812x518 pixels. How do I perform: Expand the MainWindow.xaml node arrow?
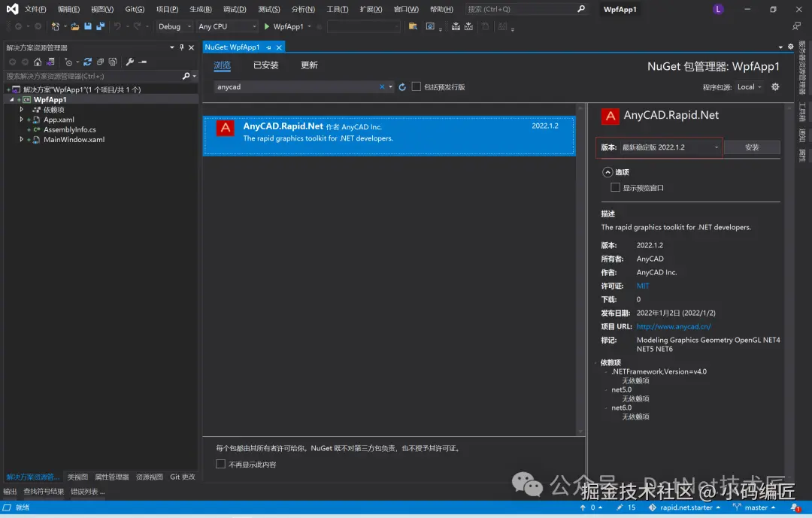21,139
